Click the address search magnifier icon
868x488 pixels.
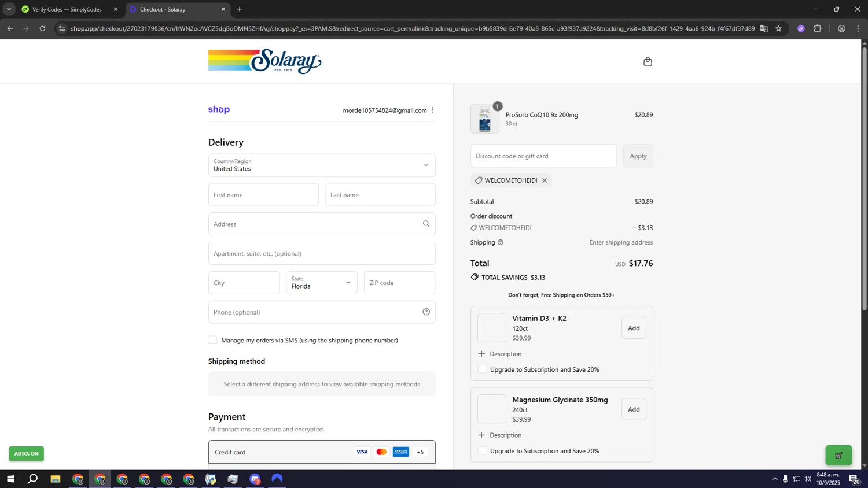point(426,224)
